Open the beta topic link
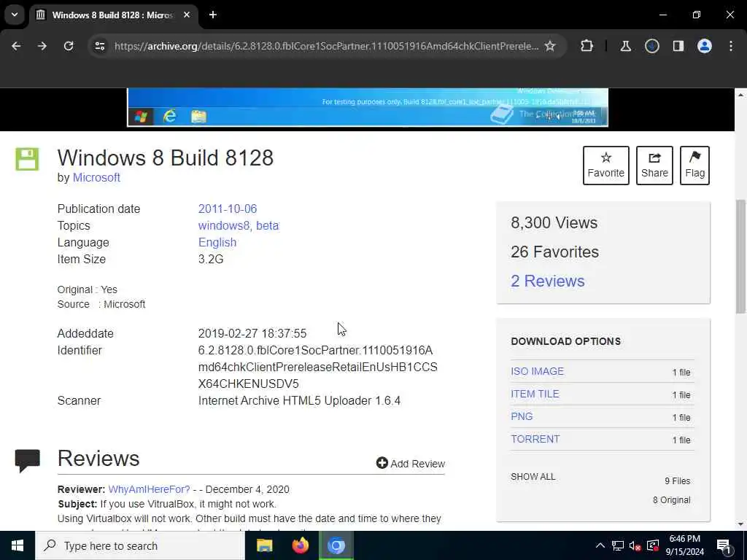 point(267,226)
